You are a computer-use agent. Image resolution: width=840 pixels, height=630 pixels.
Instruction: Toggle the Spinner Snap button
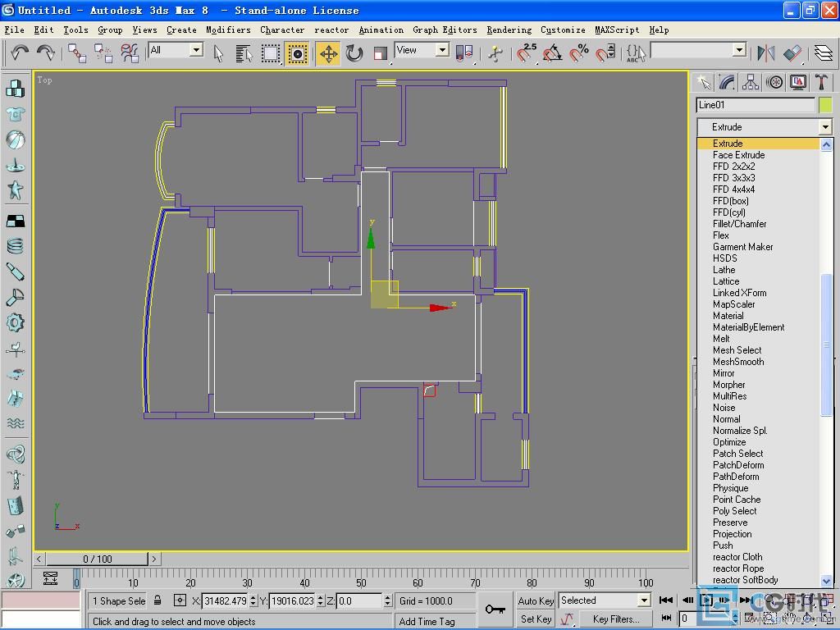coord(605,53)
